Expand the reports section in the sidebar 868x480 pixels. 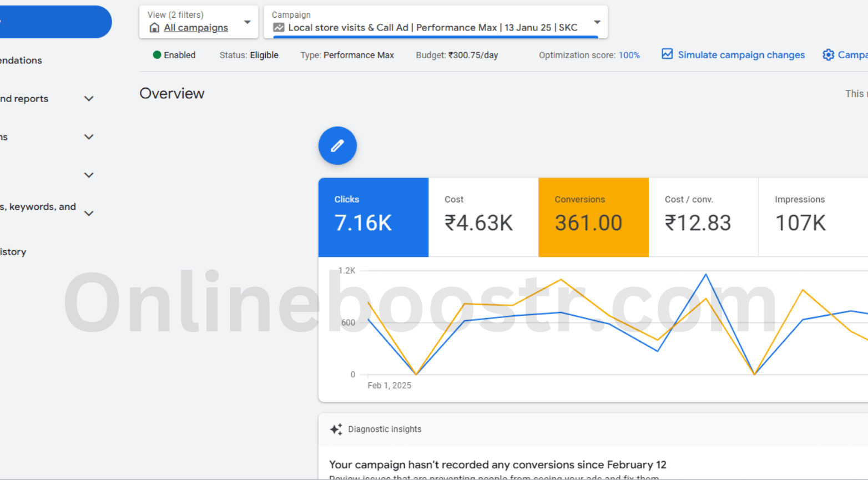tap(89, 98)
